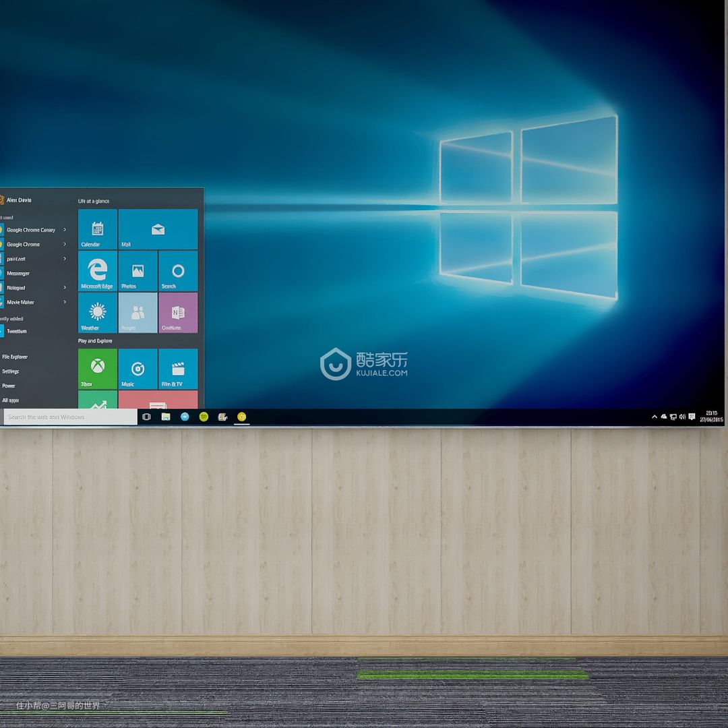This screenshot has width=728, height=728.
Task: Expand Movie Maker jump list arrow
Action: 65,302
